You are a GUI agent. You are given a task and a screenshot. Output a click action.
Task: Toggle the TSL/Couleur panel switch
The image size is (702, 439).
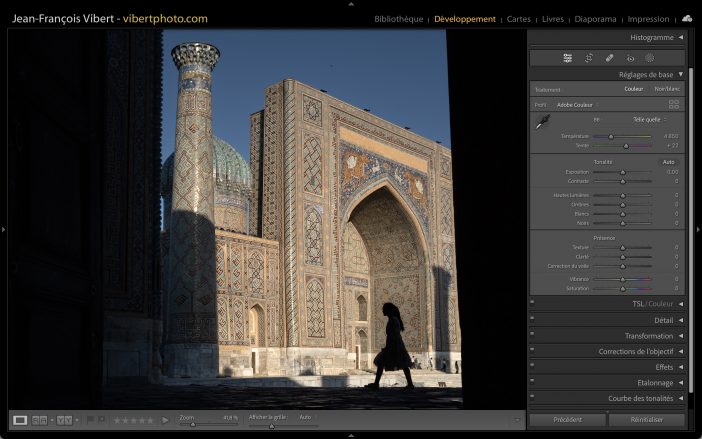(x=532, y=303)
